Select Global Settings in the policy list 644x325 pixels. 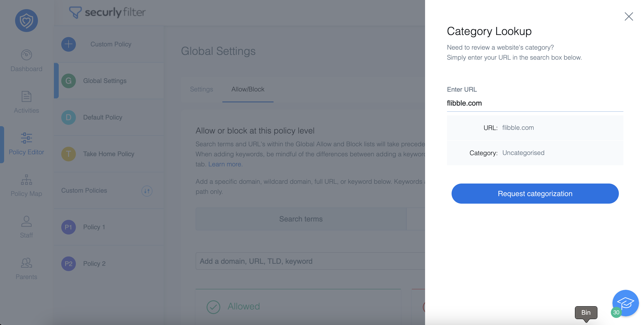coord(109,81)
